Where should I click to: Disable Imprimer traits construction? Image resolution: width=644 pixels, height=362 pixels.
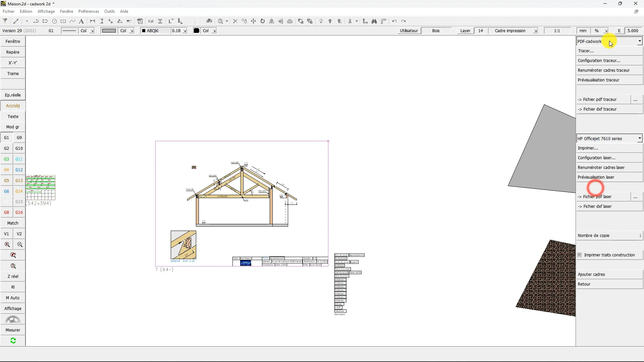pyautogui.click(x=580, y=255)
